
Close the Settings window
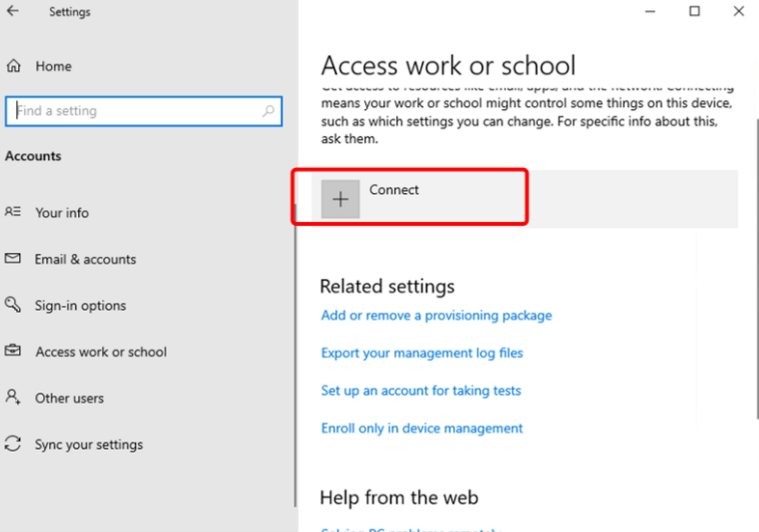coord(739,12)
